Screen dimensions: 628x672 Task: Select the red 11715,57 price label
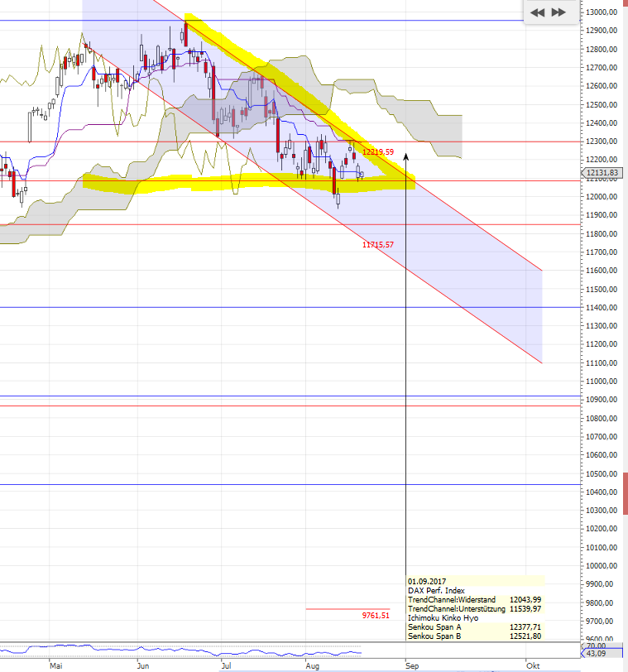click(x=377, y=245)
